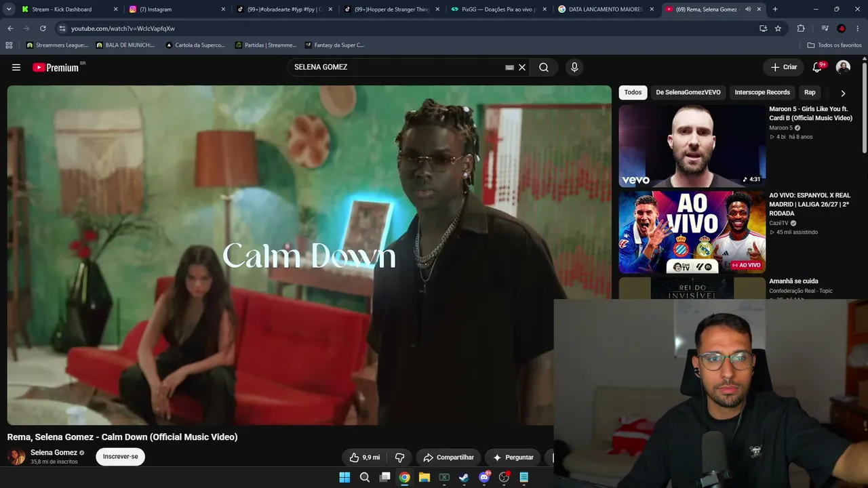Screen dimensions: 868x488
Task: Filter by De SelenaGomezVEVO chip
Action: tap(688, 92)
